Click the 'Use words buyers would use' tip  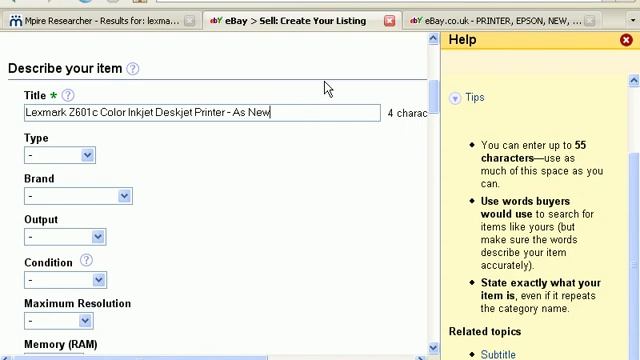pos(538,233)
